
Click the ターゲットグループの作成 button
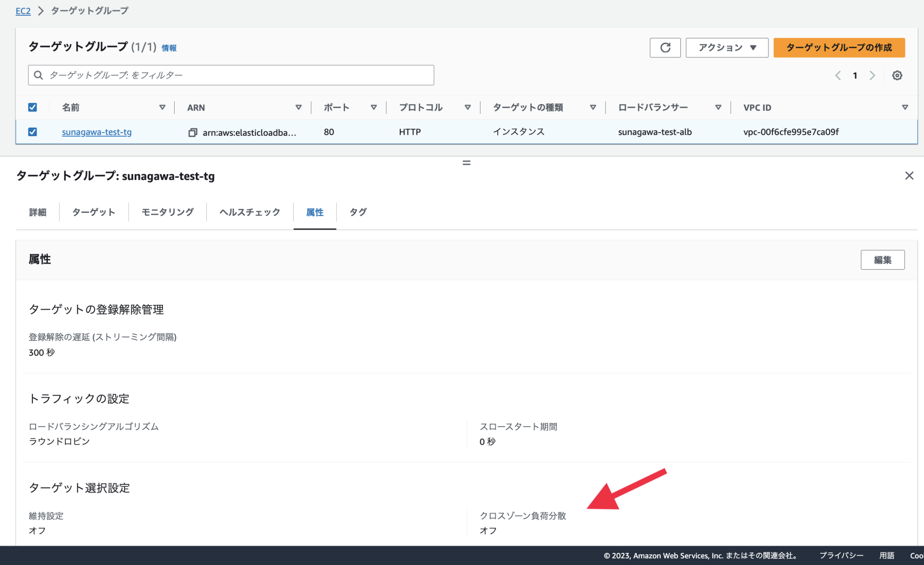(x=839, y=47)
